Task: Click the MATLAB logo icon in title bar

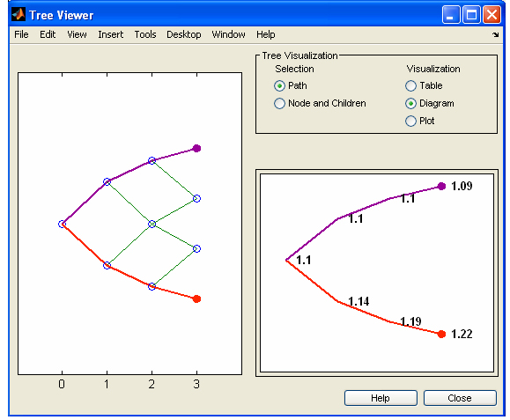Action: click(18, 14)
